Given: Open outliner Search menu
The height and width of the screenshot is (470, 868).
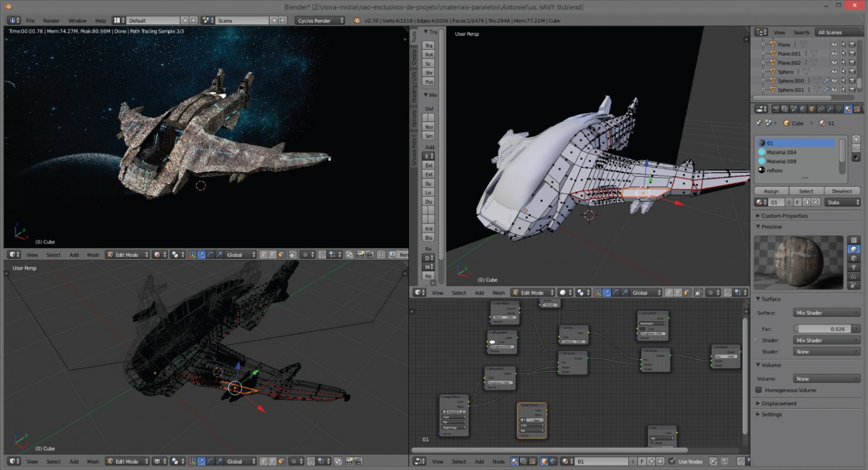Looking at the screenshot, I should [801, 32].
